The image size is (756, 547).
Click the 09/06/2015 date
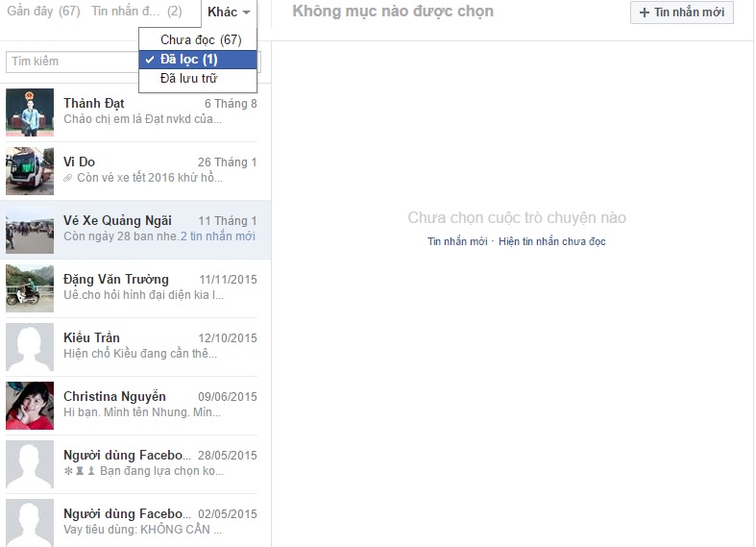[x=228, y=397]
